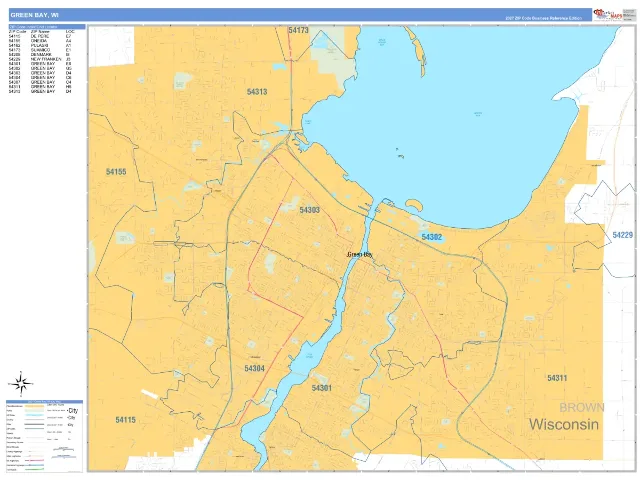Select the 54313 ZIP label on the map

click(257, 92)
